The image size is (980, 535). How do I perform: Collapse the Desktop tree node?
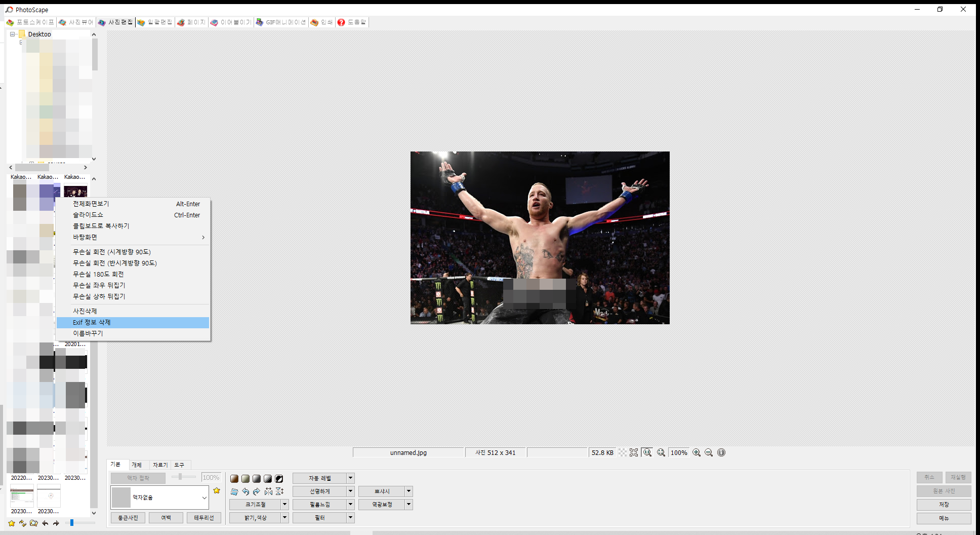13,34
